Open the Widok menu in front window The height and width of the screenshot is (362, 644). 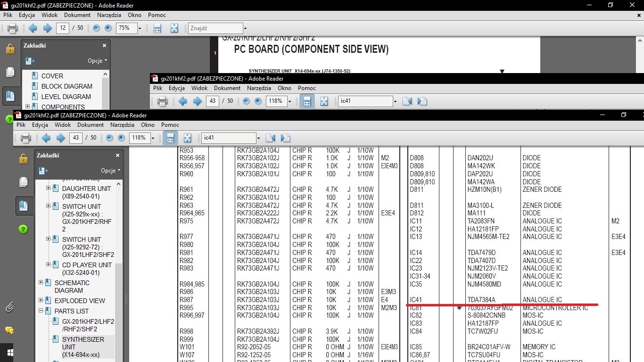[x=63, y=125]
